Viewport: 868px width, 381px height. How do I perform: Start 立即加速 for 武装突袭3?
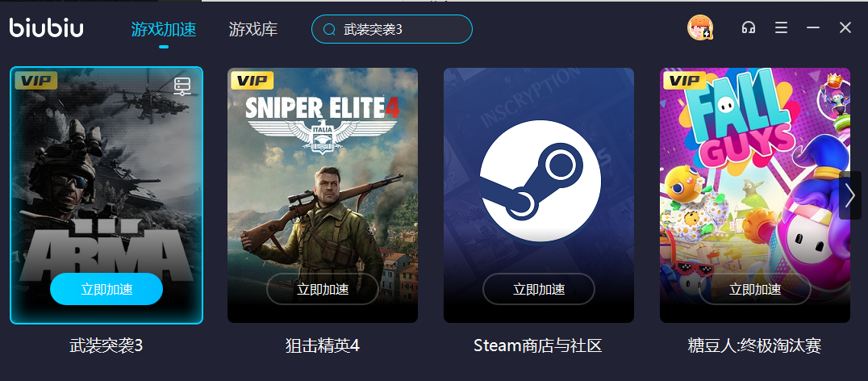(x=106, y=289)
